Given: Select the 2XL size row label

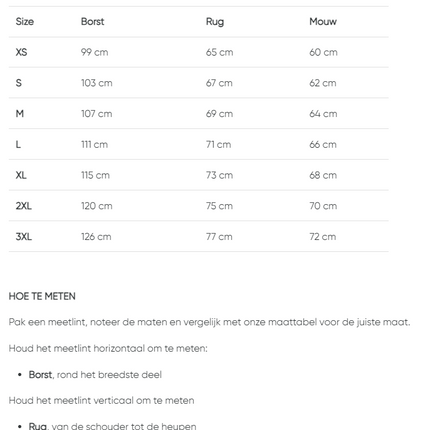Looking at the screenshot, I should pos(23,206).
